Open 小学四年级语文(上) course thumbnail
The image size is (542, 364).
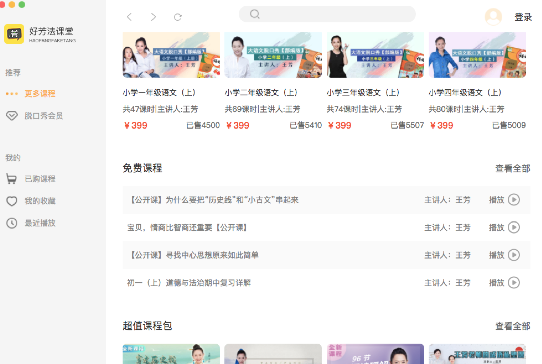[x=477, y=55]
